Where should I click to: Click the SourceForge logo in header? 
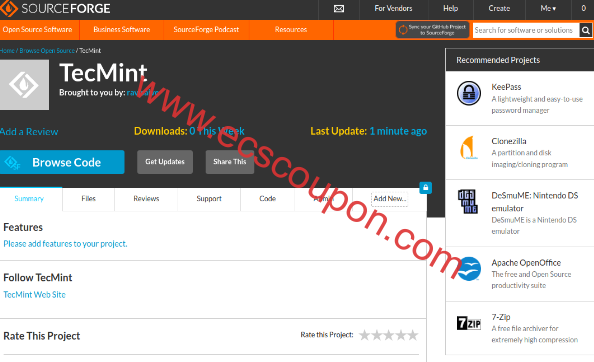pos(55,8)
